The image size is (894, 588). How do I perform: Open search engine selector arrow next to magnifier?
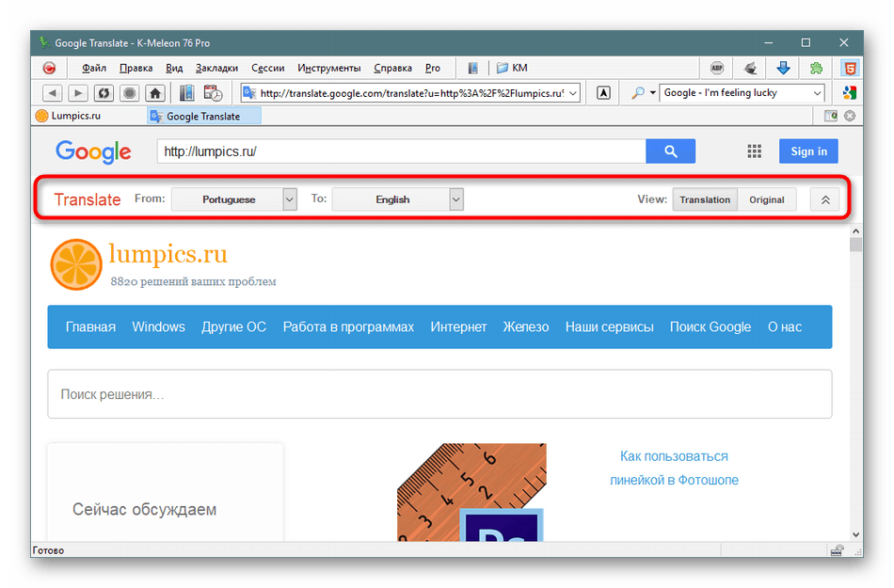click(x=652, y=93)
